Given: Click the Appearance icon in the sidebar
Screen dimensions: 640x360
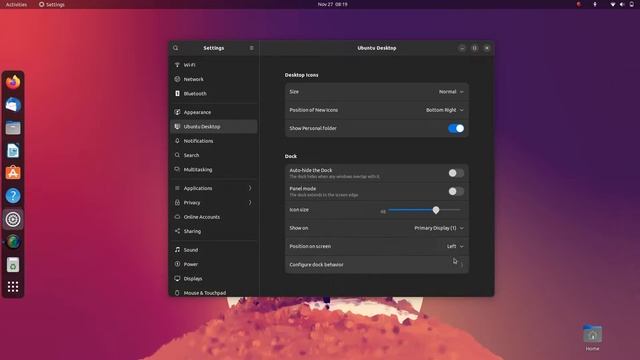Looking at the screenshot, I should pyautogui.click(x=177, y=112).
